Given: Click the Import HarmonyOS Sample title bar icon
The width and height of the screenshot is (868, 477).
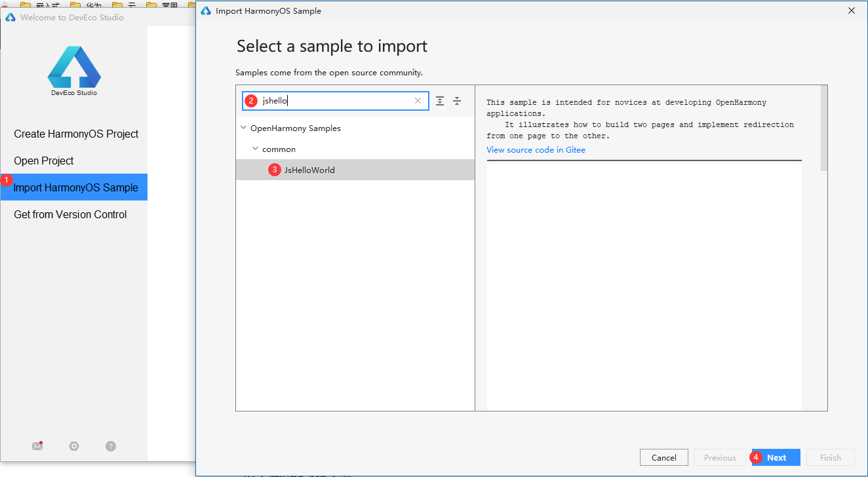Looking at the screenshot, I should point(206,10).
